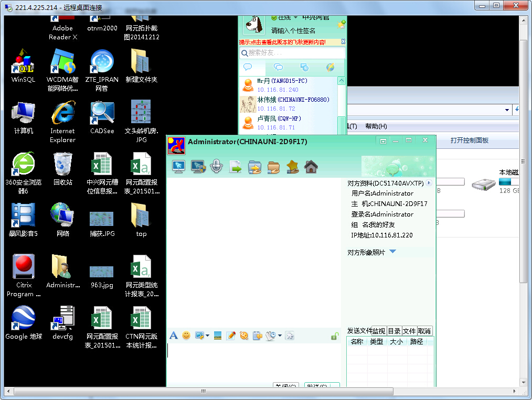Click the screenshot capture icon in chat
The width and height of the screenshot is (532, 400).
pyautogui.click(x=199, y=336)
